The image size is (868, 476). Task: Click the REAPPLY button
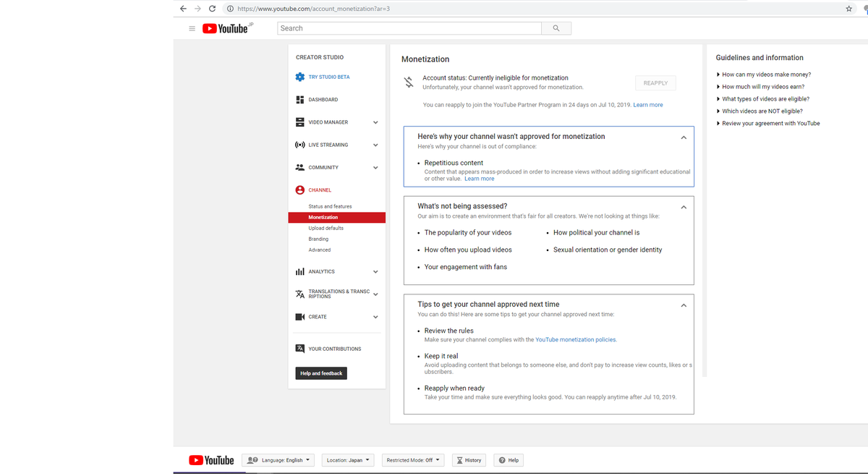coord(655,83)
